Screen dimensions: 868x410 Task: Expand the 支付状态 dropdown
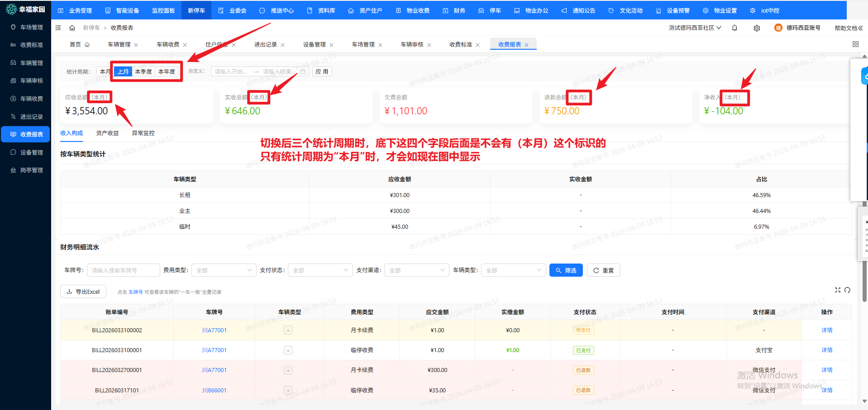click(320, 270)
